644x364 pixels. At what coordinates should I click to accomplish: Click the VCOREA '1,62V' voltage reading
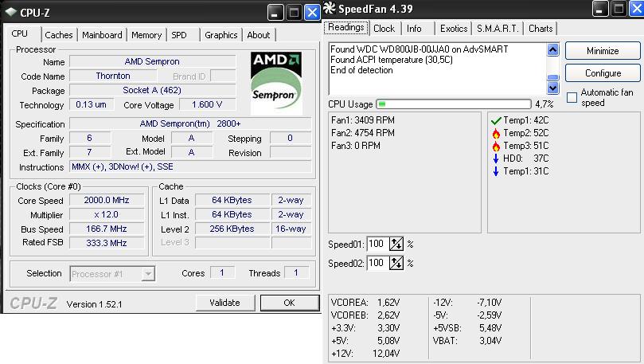click(x=388, y=303)
